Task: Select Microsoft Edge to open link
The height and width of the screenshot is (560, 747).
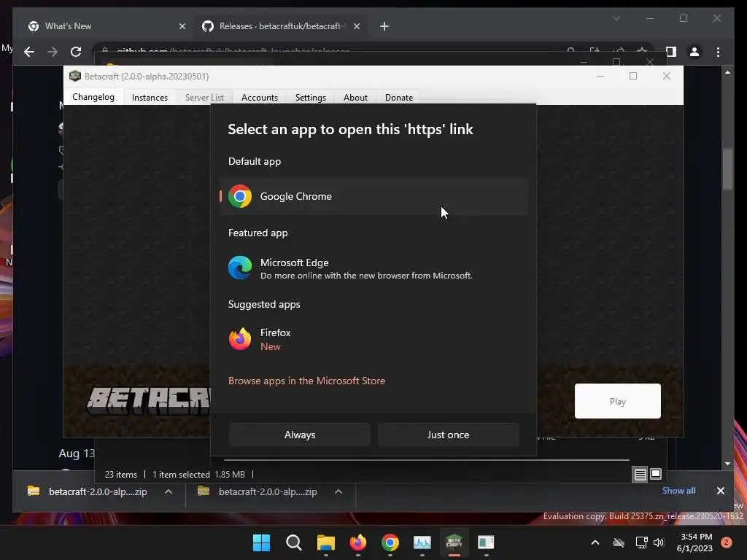Action: coord(373,268)
